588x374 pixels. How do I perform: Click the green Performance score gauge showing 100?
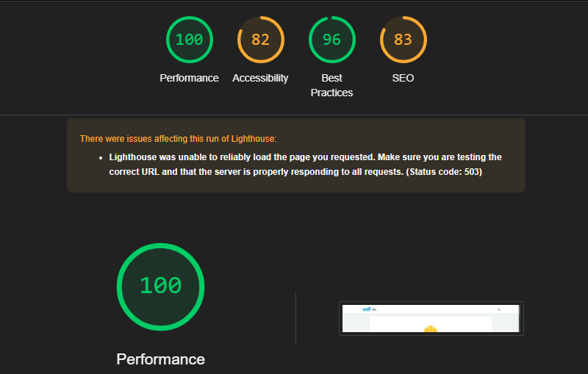click(x=190, y=40)
